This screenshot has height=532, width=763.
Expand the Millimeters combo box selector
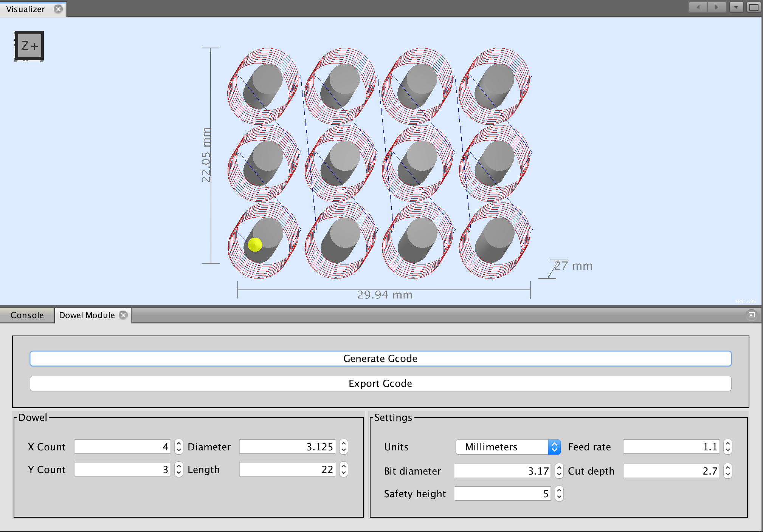554,447
